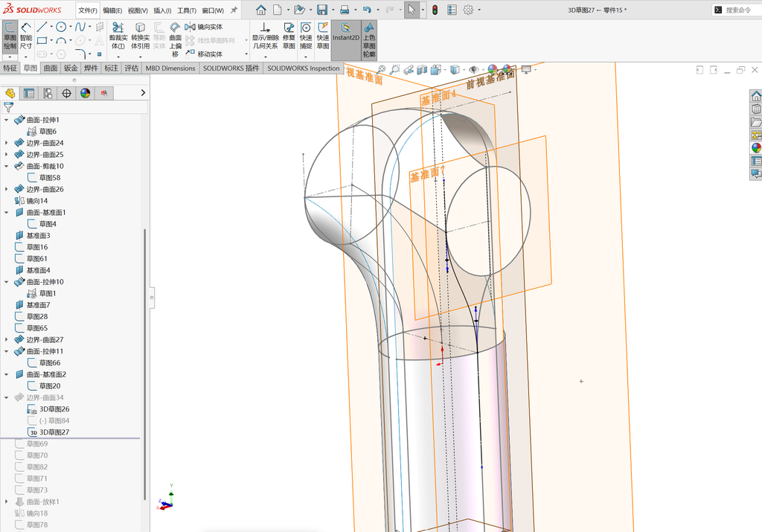
Task: Select the Corner Rectangle sketch tool
Action: point(42,40)
